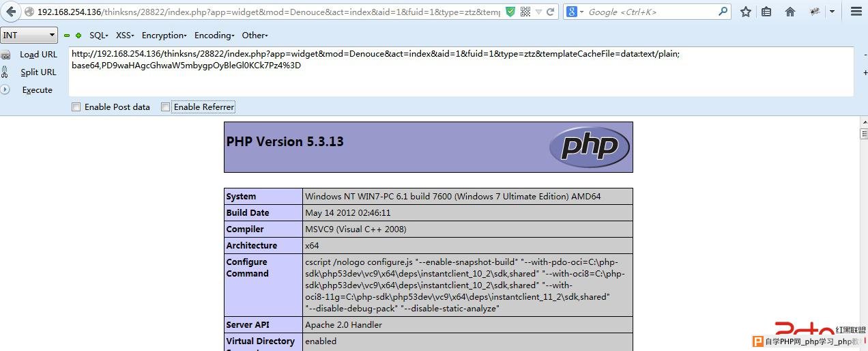The width and height of the screenshot is (868, 351).
Task: Enable Post data checkbox
Action: pos(76,107)
